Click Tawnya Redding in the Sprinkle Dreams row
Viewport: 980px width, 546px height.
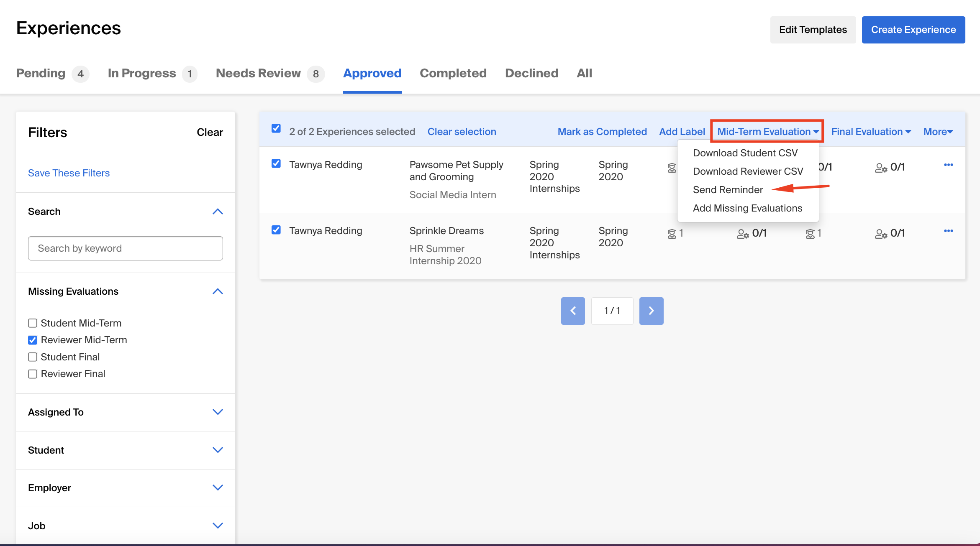(x=326, y=231)
